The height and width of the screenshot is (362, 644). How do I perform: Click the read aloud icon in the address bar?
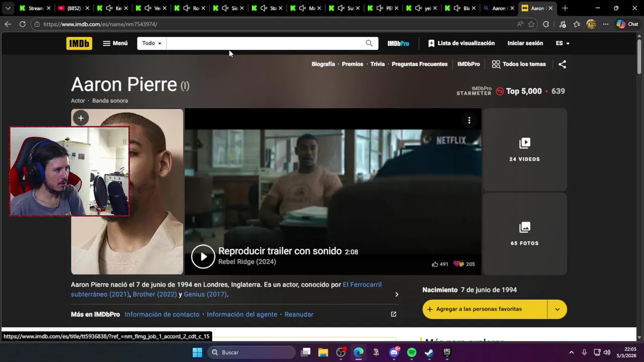click(x=520, y=24)
